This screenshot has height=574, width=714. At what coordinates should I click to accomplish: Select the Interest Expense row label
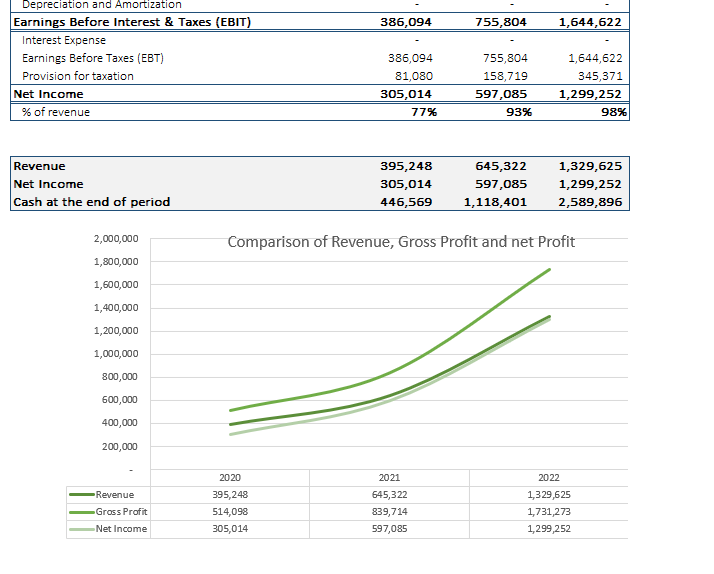[64, 40]
